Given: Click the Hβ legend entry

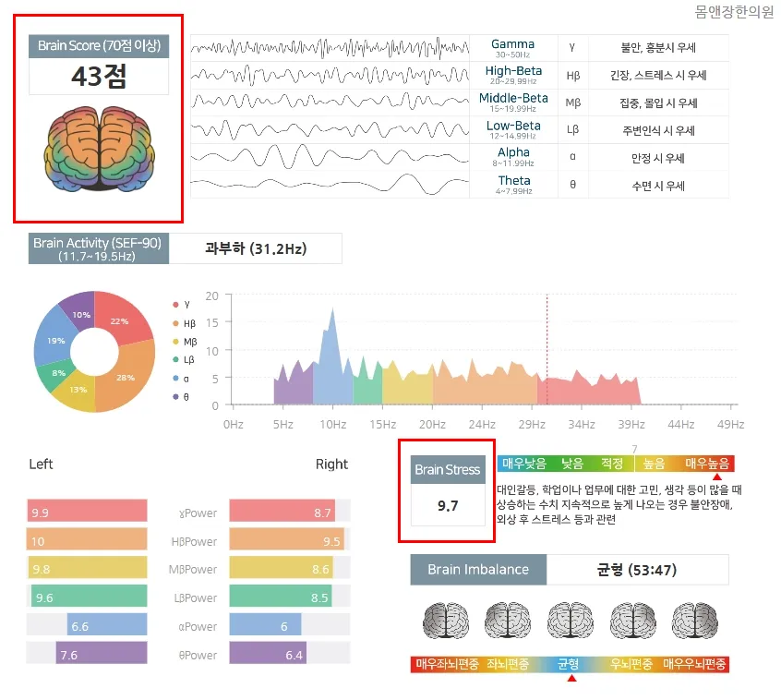Looking at the screenshot, I should [x=185, y=323].
